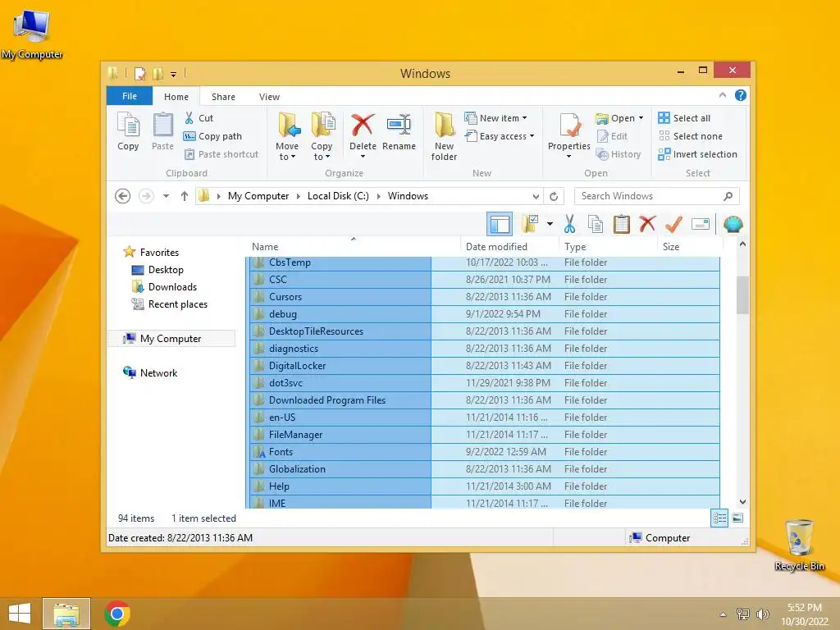Open Google Chrome from the taskbar
Image resolution: width=840 pixels, height=630 pixels.
[x=117, y=614]
